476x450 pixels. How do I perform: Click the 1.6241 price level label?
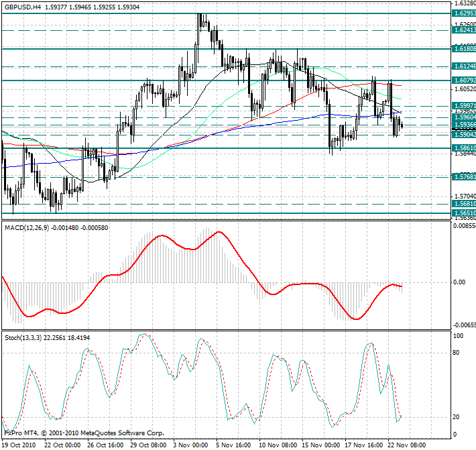pos(464,30)
